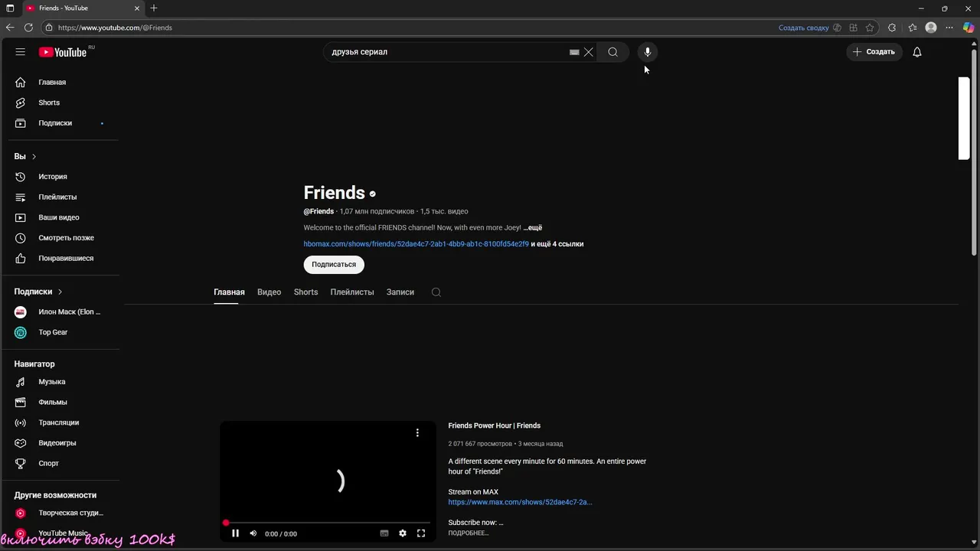Image resolution: width=980 pixels, height=551 pixels.
Task: Open video player settings gear
Action: [x=403, y=533]
